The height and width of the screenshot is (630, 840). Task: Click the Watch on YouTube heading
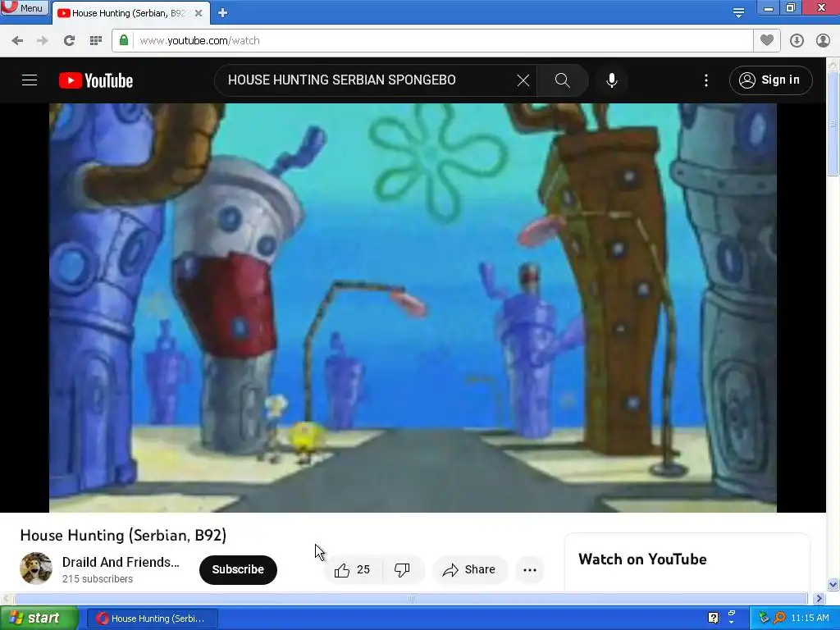(642, 559)
